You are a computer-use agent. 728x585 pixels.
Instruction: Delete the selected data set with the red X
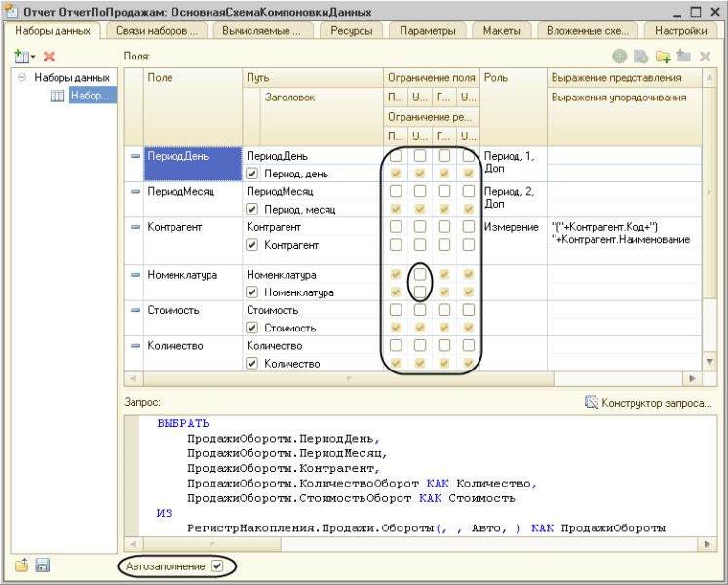click(x=49, y=58)
